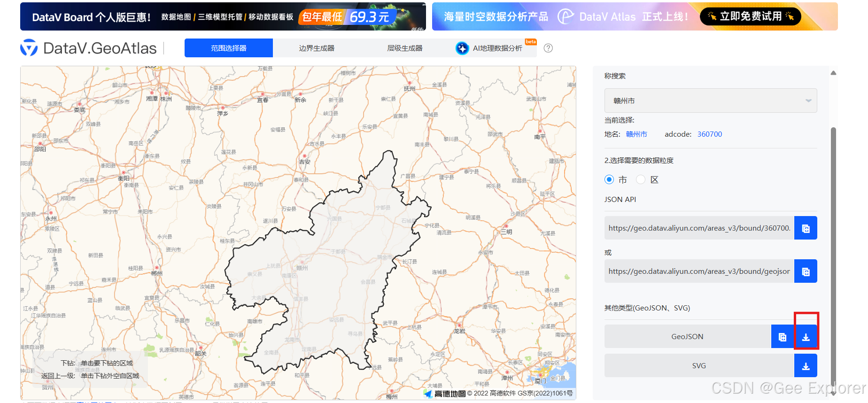
Task: Switch to the 范围选择器 tab
Action: (229, 48)
